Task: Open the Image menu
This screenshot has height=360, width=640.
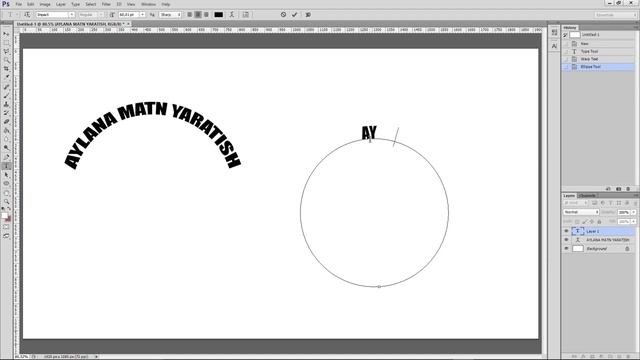Action: (45, 4)
